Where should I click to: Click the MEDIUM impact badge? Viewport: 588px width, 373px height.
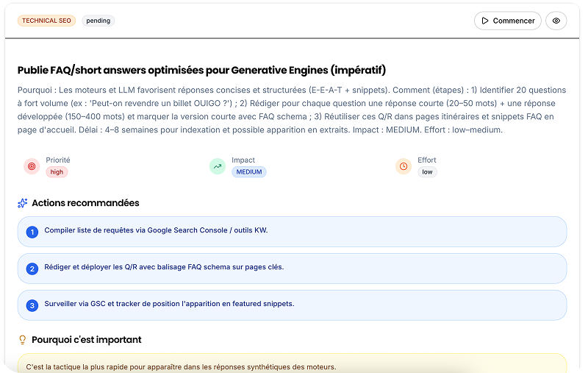tap(248, 172)
